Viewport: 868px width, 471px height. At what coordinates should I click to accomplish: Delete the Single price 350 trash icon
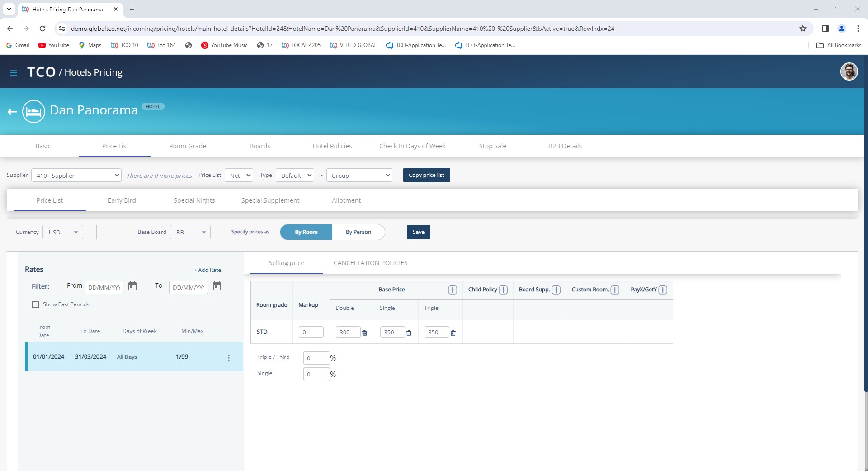(x=409, y=333)
